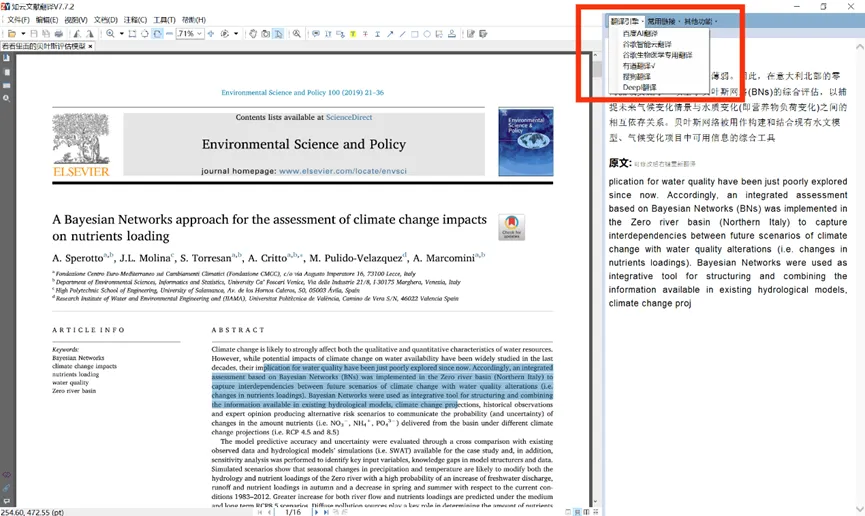Viewport: 865px width, 516px height.
Task: Expand the arrow next to the zoom magnifier
Action: point(121,34)
